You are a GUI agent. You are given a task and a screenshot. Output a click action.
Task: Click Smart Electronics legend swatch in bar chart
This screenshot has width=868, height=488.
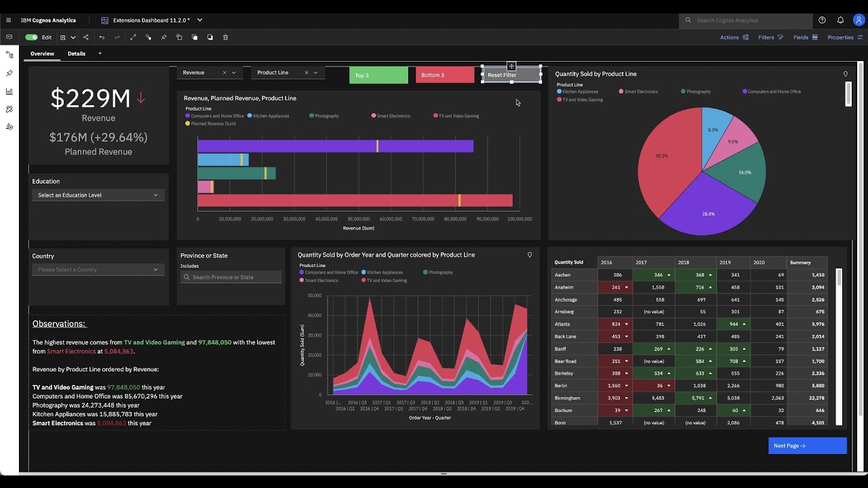[x=374, y=116]
